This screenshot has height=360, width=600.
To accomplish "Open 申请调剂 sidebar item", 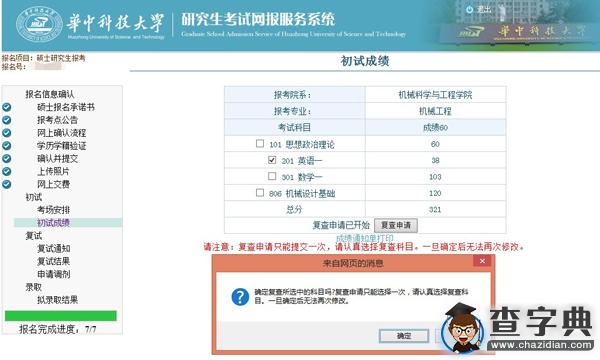I will click(53, 274).
